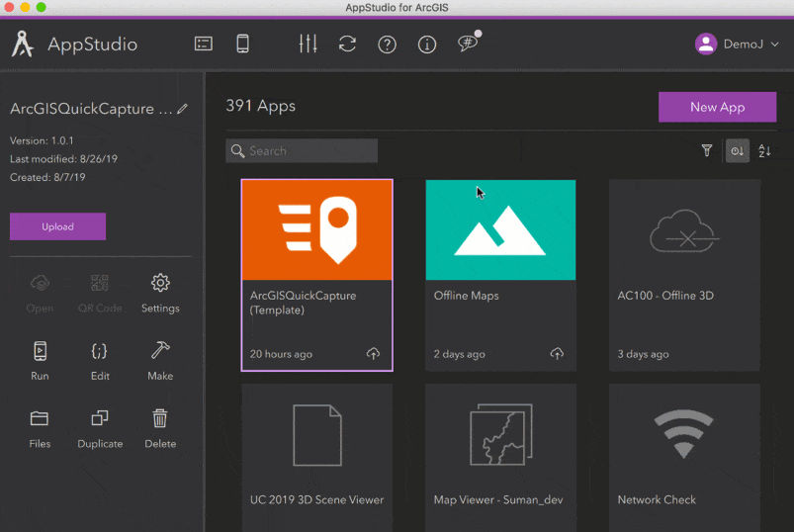Select Map Viewer - Suman_dev card
The width and height of the screenshot is (794, 532).
click(500, 458)
